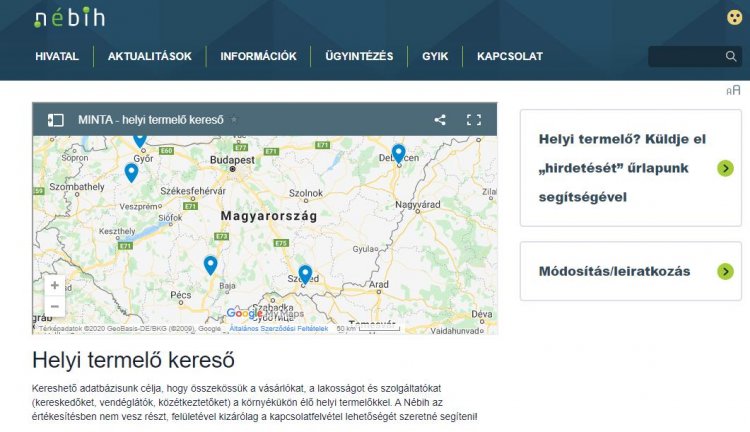The width and height of the screenshot is (750, 432).
Task: Toggle the font size aA control
Action: point(733,91)
